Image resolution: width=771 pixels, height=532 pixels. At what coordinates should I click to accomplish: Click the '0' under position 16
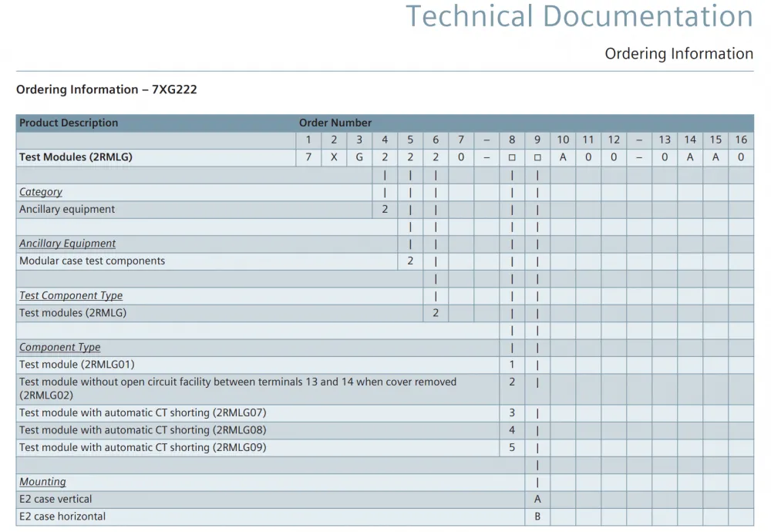point(741,157)
